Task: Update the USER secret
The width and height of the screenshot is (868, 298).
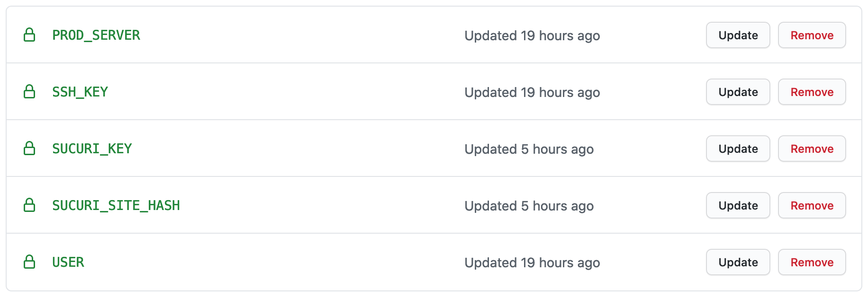Action: click(738, 263)
